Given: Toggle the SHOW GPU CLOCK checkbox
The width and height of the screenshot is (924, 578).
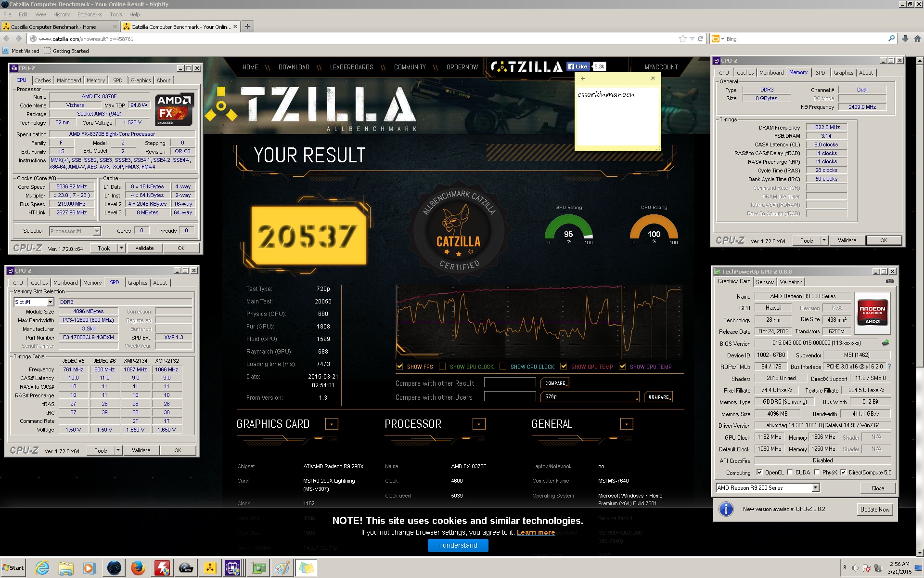Looking at the screenshot, I should tap(442, 367).
